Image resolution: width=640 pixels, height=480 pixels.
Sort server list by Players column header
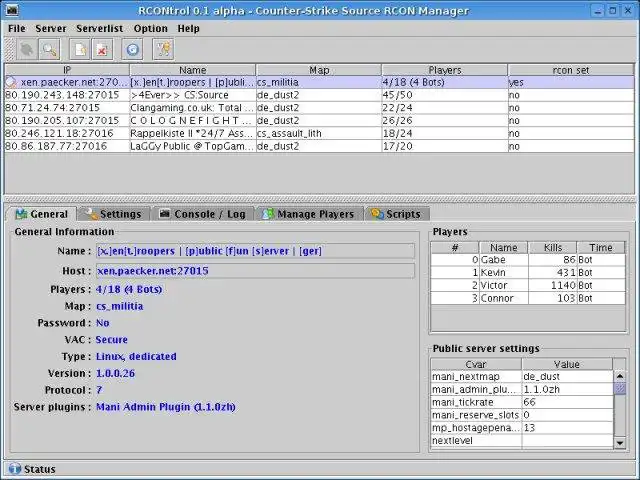(x=443, y=70)
